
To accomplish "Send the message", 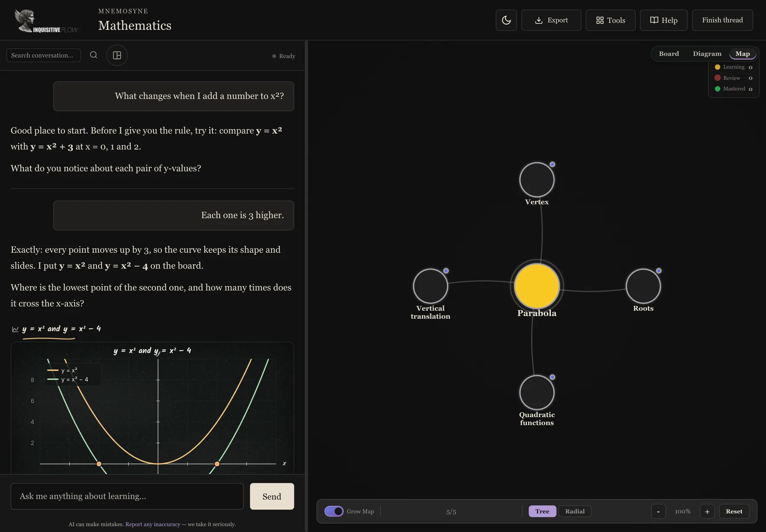I will [x=272, y=496].
